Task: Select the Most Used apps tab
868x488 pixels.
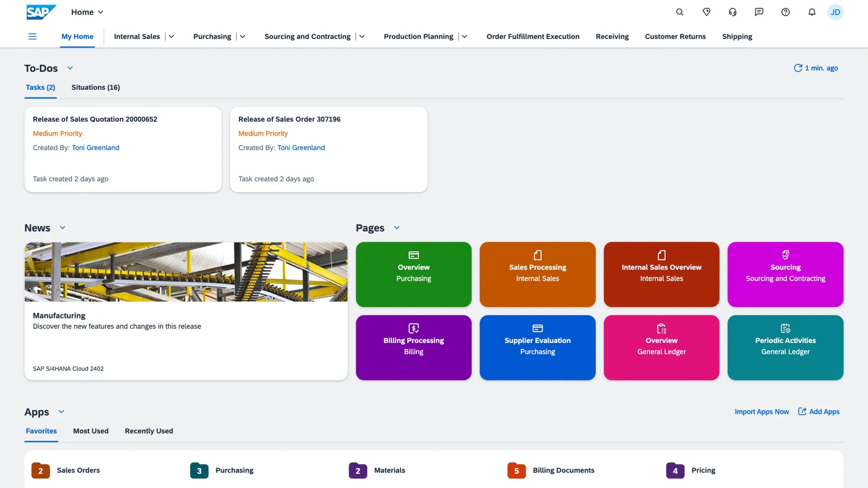Action: point(90,431)
